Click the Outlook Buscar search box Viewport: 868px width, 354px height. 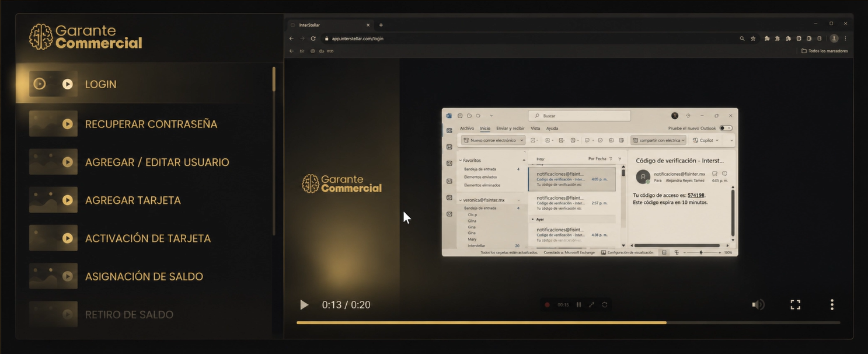click(x=579, y=116)
